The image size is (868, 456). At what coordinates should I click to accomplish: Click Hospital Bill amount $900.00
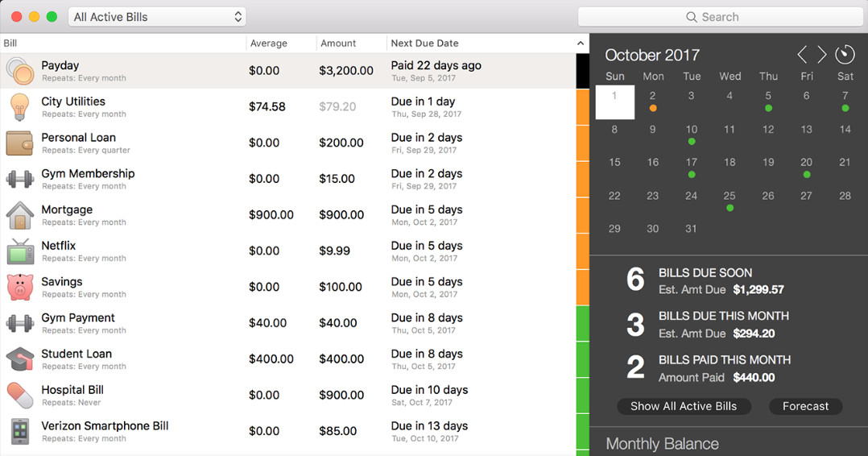coord(341,395)
